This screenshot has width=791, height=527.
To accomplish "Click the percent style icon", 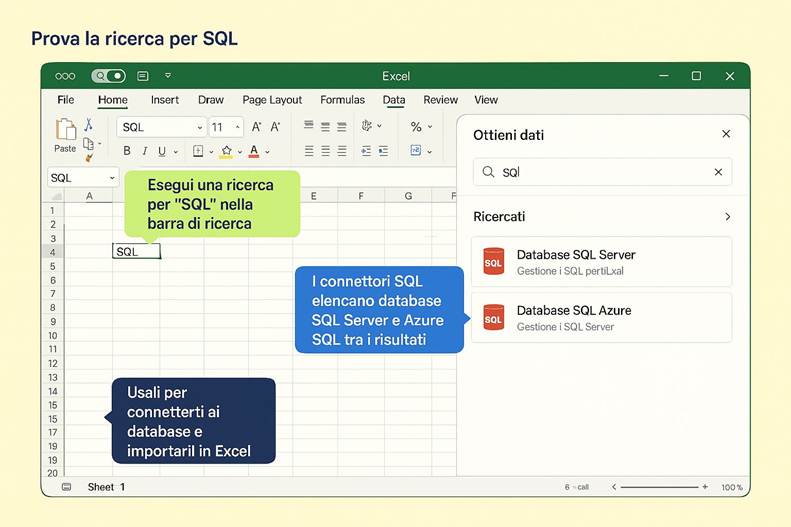I will [x=416, y=127].
